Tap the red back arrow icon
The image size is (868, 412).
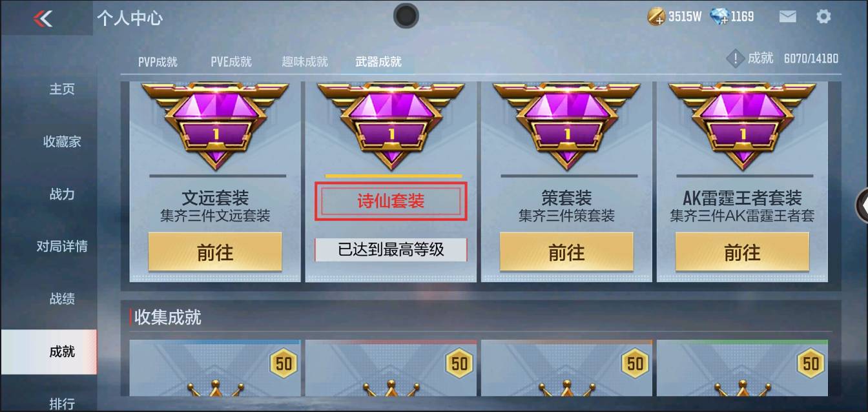tap(43, 18)
